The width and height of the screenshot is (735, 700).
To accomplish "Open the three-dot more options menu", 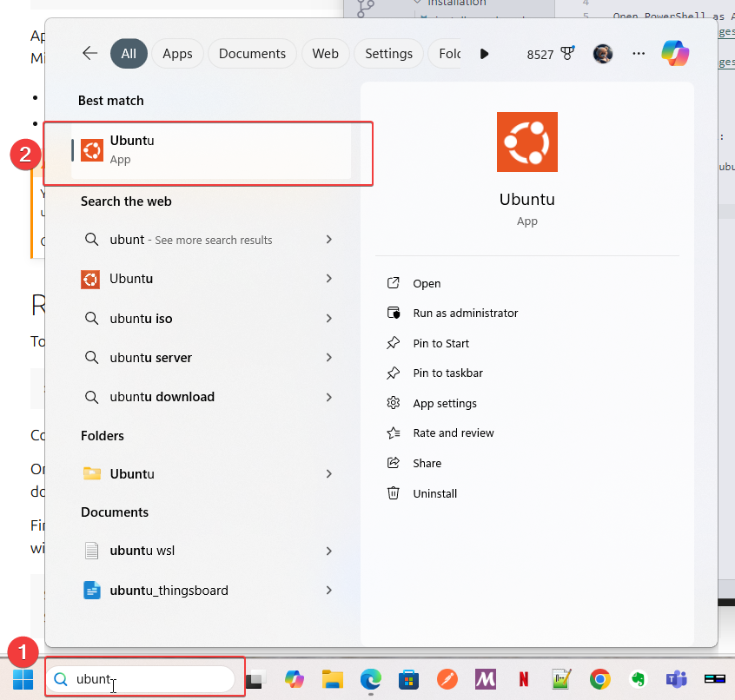I will point(639,54).
